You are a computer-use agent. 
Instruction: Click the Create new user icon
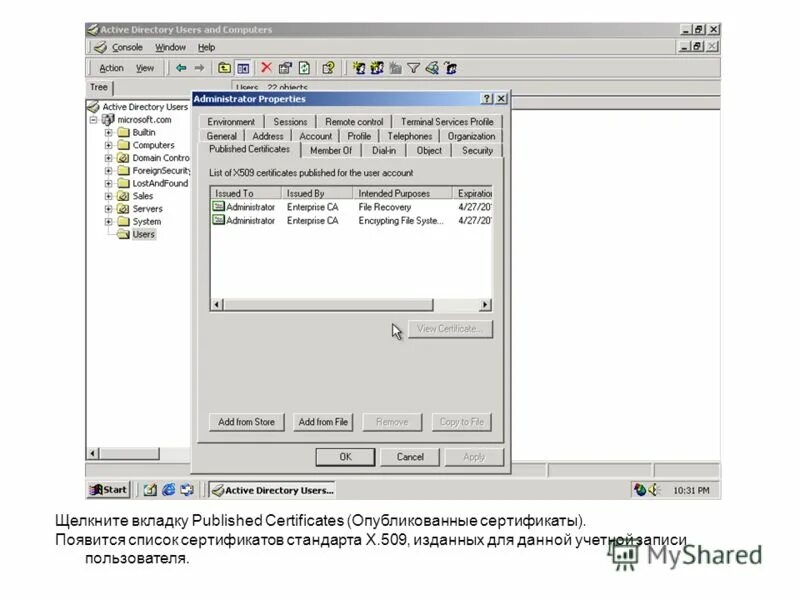[359, 68]
